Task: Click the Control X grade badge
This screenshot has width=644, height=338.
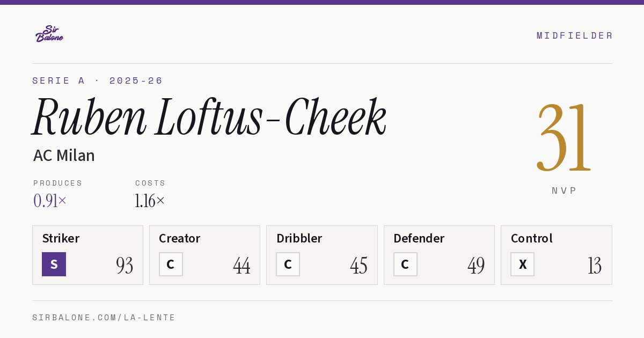Action: (522, 264)
